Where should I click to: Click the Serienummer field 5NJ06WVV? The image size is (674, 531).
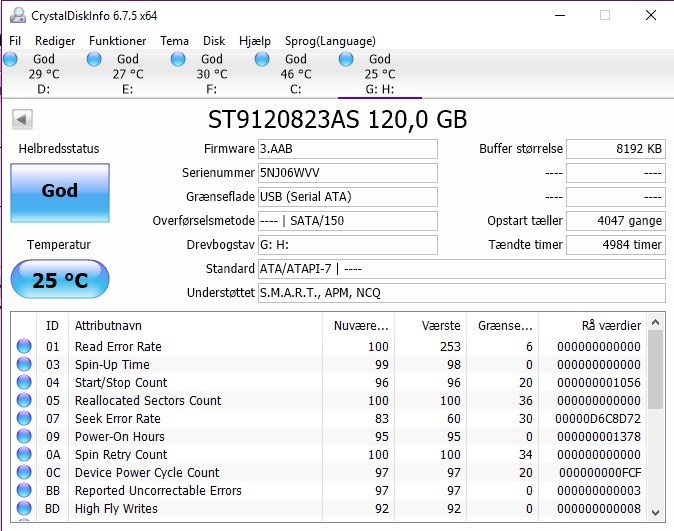coord(348,173)
